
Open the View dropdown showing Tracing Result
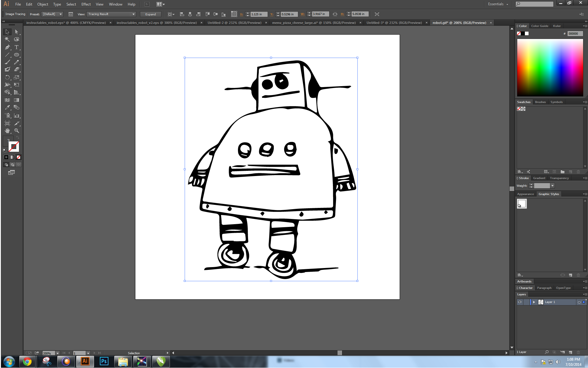111,14
